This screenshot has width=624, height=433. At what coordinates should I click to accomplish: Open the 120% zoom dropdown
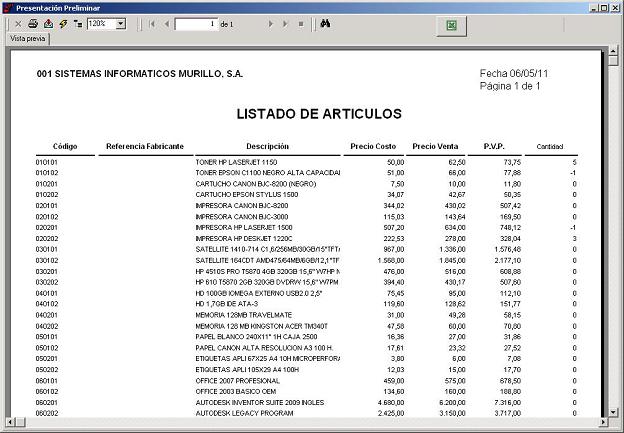pyautogui.click(x=121, y=24)
